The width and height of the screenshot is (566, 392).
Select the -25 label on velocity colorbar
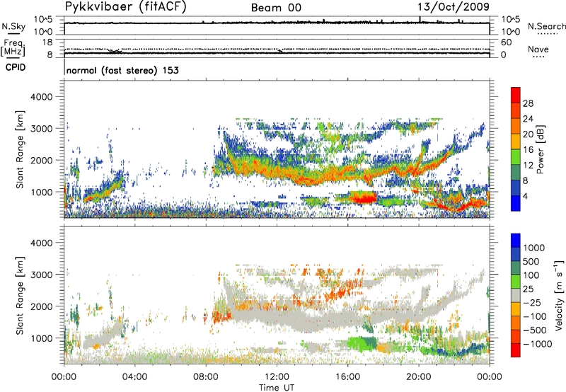[x=531, y=303]
